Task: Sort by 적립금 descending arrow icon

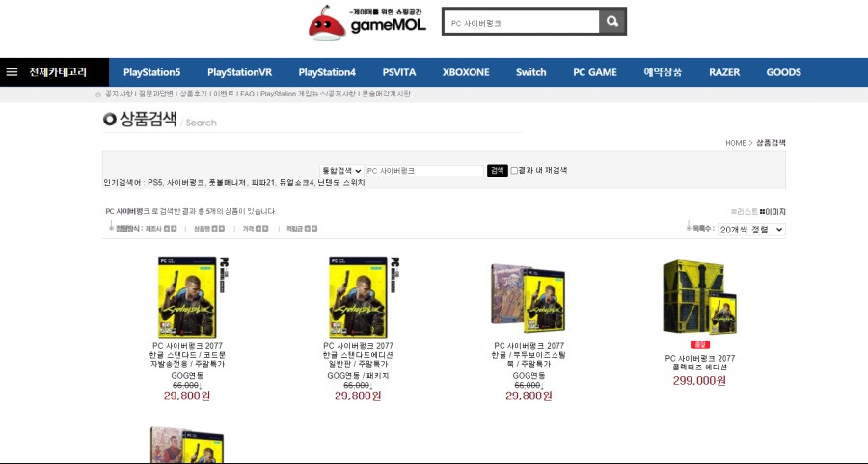Action: point(314,228)
